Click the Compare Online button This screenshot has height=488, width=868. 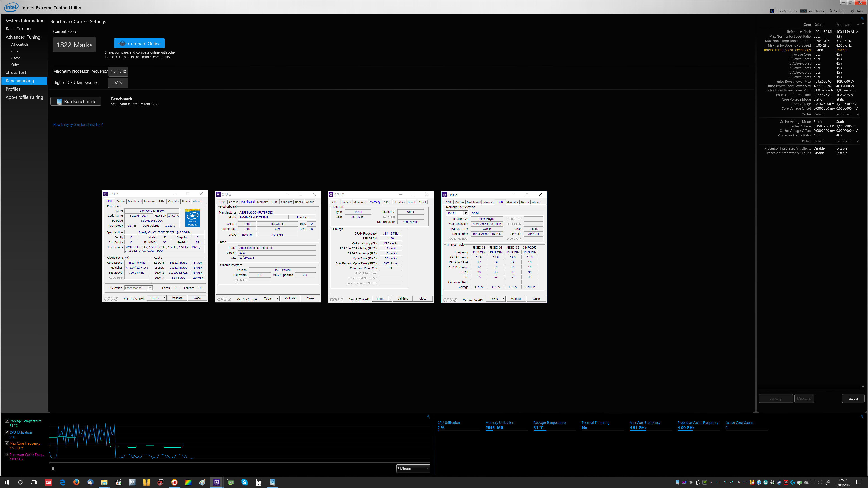click(139, 43)
